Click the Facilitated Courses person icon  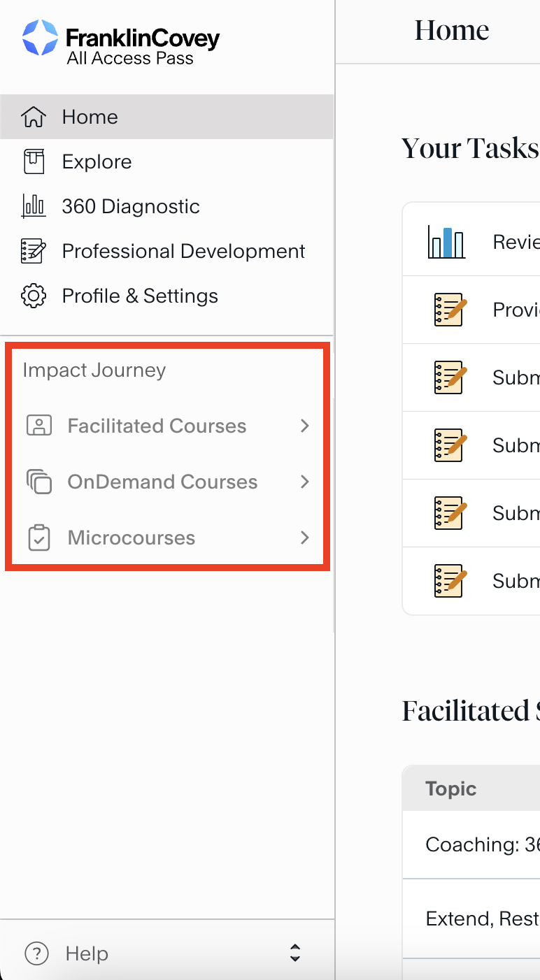point(39,426)
